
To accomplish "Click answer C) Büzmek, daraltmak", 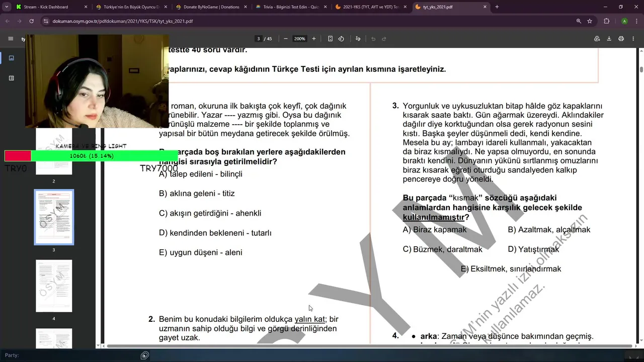I will (443, 249).
